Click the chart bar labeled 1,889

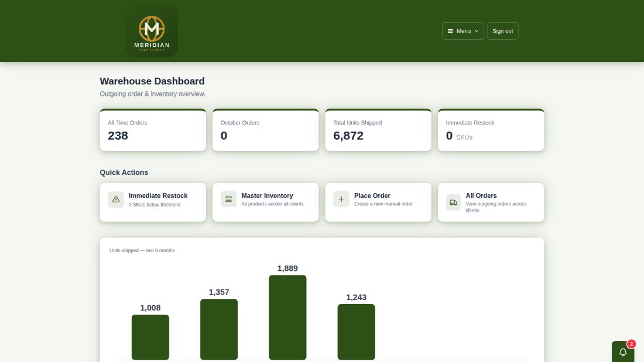point(287,318)
